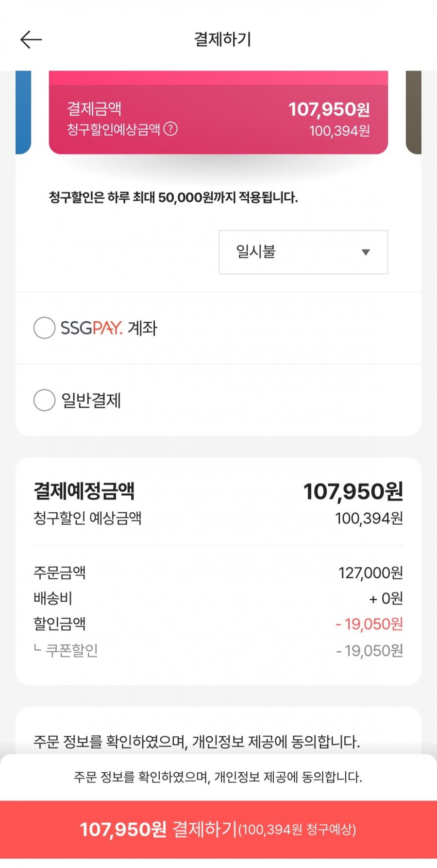Select the SSGPAY 계좌 radio button
Image resolution: width=437 pixels, height=868 pixels.
point(44,328)
